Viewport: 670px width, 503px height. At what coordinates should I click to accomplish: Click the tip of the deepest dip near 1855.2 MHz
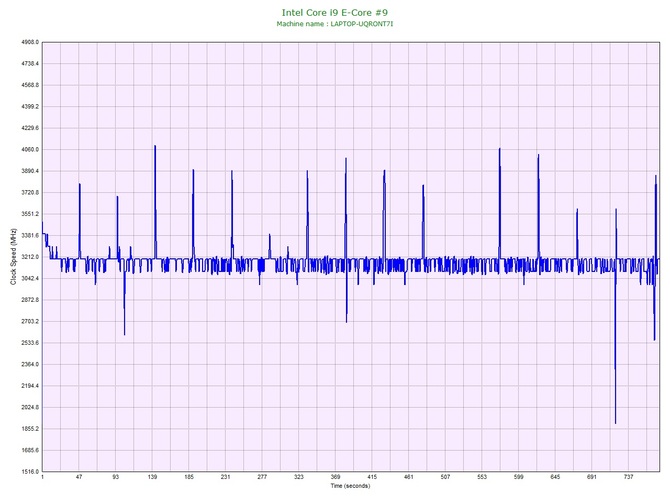point(616,423)
